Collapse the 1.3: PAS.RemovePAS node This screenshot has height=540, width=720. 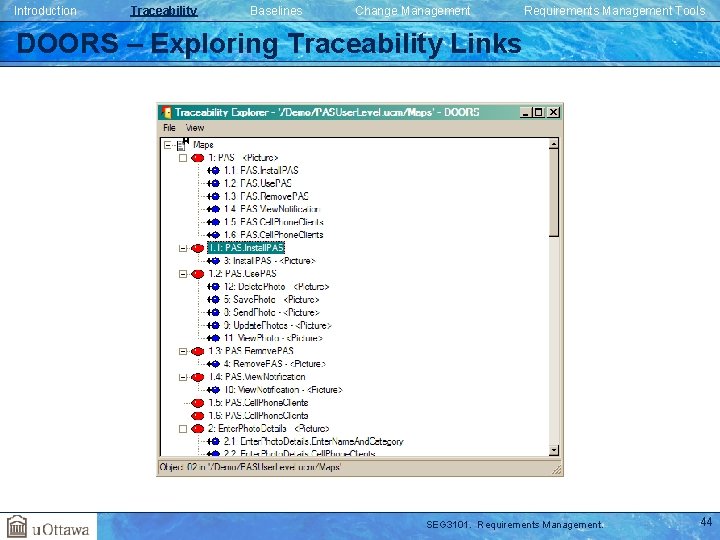(183, 351)
